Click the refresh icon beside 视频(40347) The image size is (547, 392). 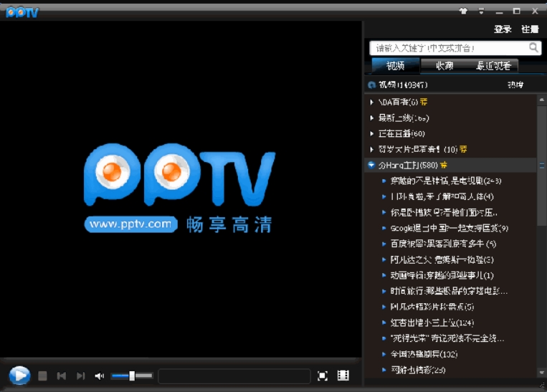[x=372, y=85]
